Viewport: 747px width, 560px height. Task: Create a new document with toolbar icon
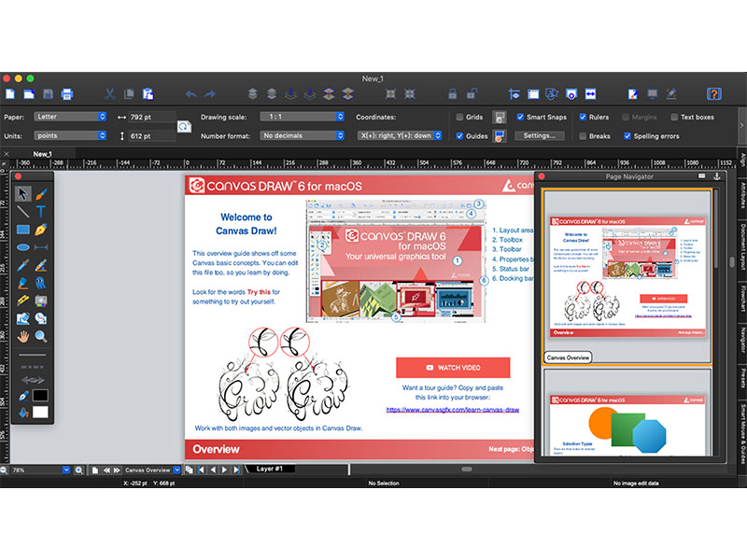tap(10, 94)
